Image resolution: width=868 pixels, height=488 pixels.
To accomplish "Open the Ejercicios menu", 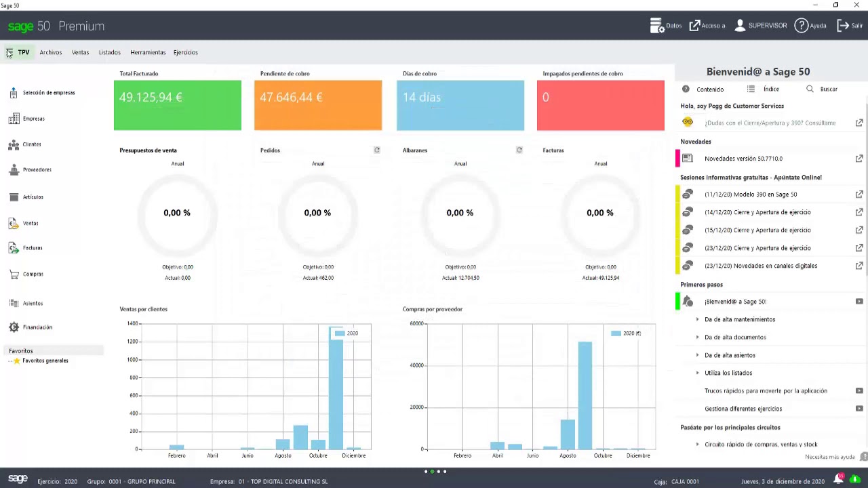I will coord(186,52).
